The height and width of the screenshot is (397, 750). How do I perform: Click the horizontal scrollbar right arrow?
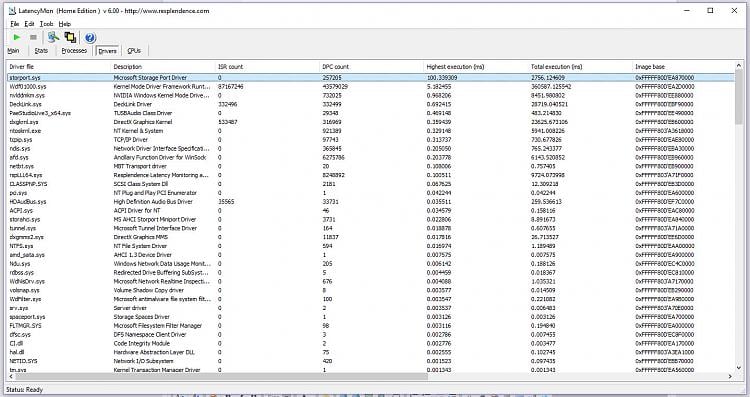[x=730, y=376]
